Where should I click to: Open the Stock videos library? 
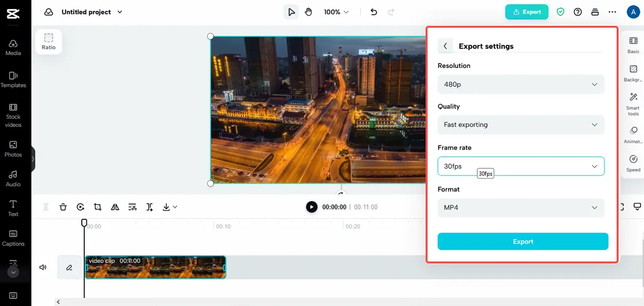click(13, 115)
